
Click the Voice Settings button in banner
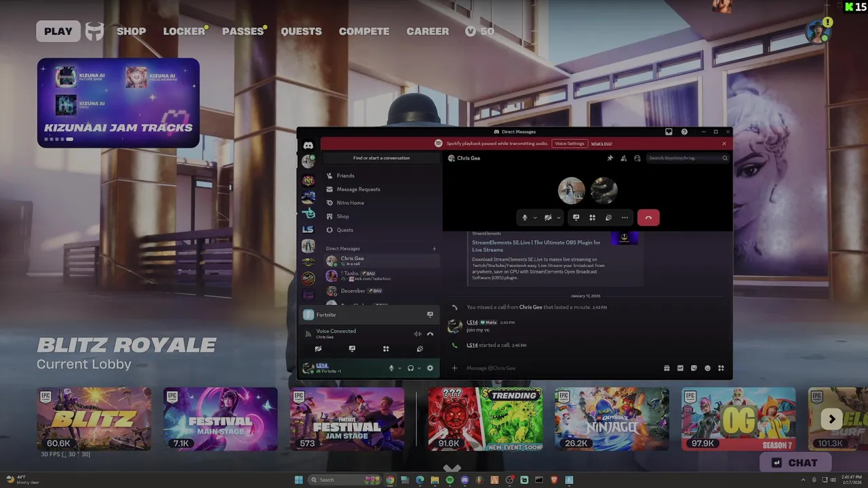[570, 144]
